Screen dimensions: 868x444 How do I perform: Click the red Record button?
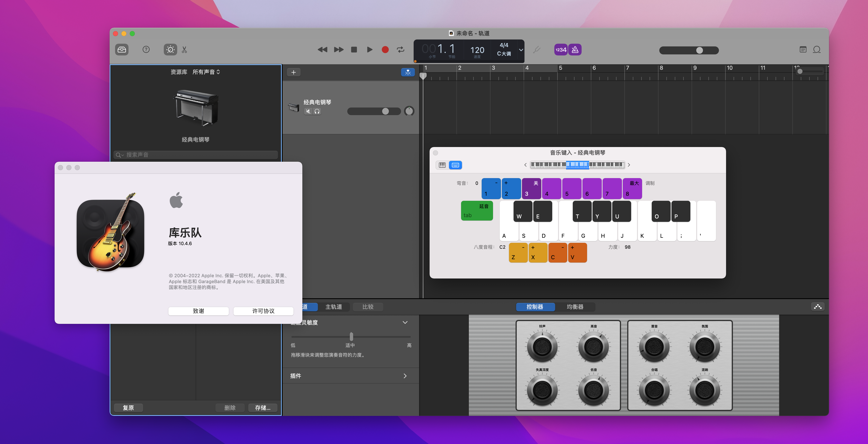coord(385,50)
